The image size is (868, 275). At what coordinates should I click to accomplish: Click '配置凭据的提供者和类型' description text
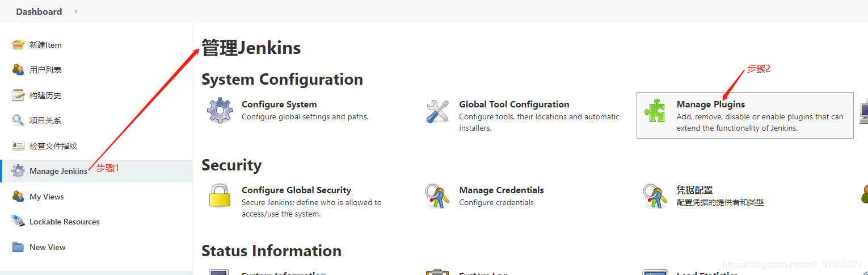(720, 202)
